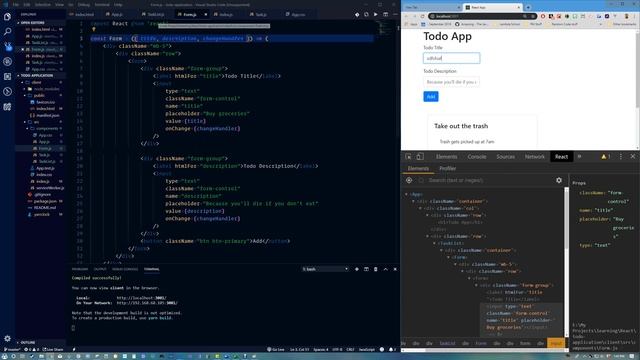Click Live Share in the status bar

pos(53,349)
